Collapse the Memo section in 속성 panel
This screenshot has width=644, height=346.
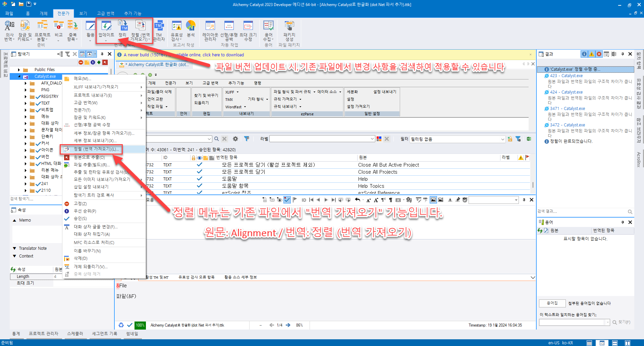[x=14, y=220]
